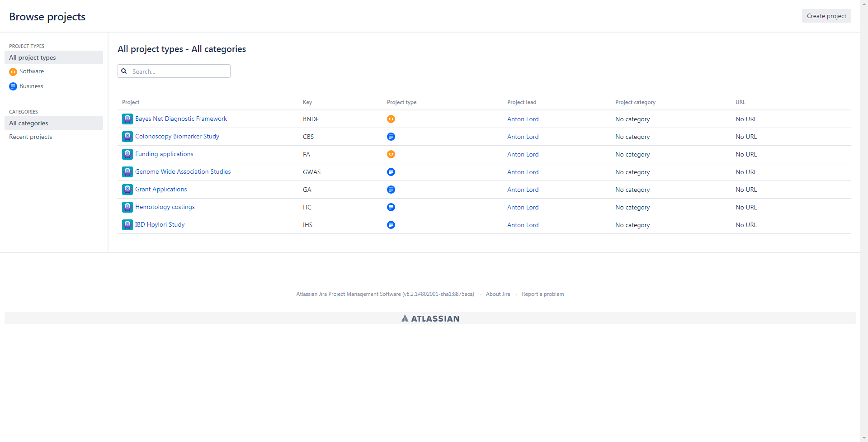Screen dimensions: 868x442
Task: Click the magnifier icon in search box
Action: pyautogui.click(x=124, y=71)
